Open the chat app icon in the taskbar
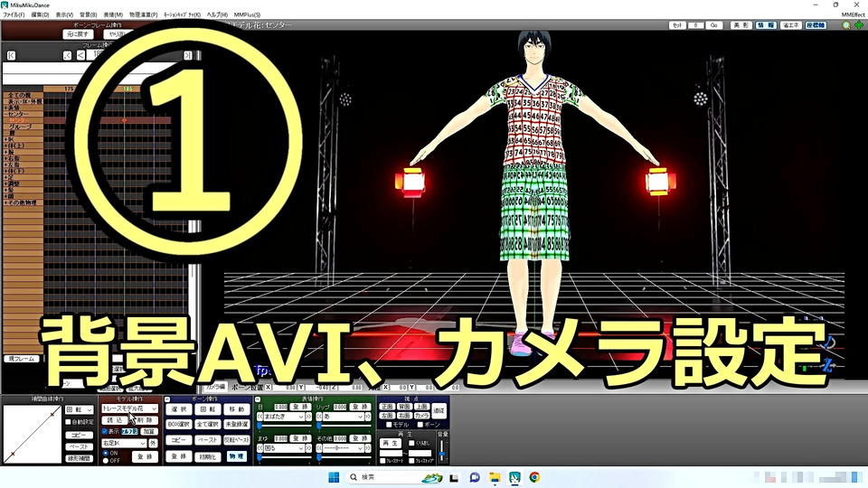 coord(475,477)
